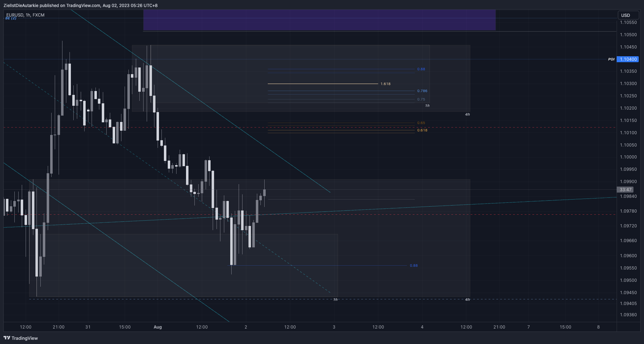644x344 pixels.
Task: Click the 33:47 candle countdown label
Action: pyautogui.click(x=625, y=190)
